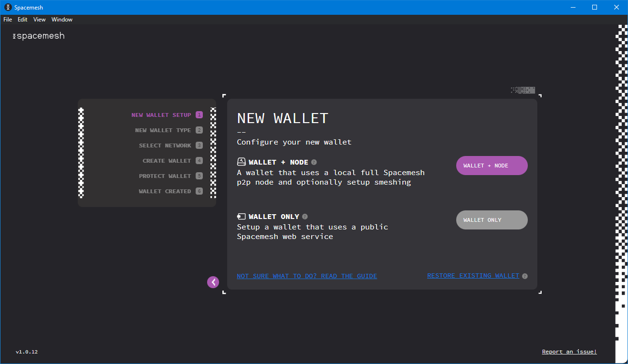Click the help icon beside Restore Existing Wallet
Viewport: 628px width, 364px height.
pos(525,276)
